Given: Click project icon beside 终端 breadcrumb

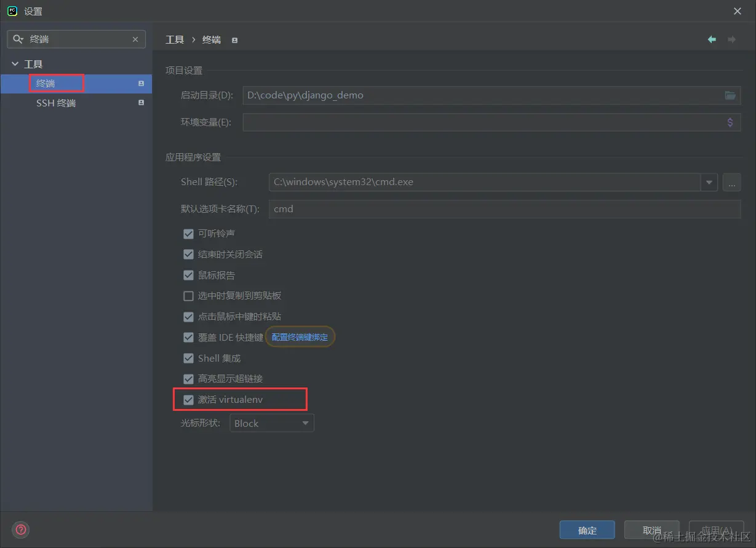Looking at the screenshot, I should point(234,40).
